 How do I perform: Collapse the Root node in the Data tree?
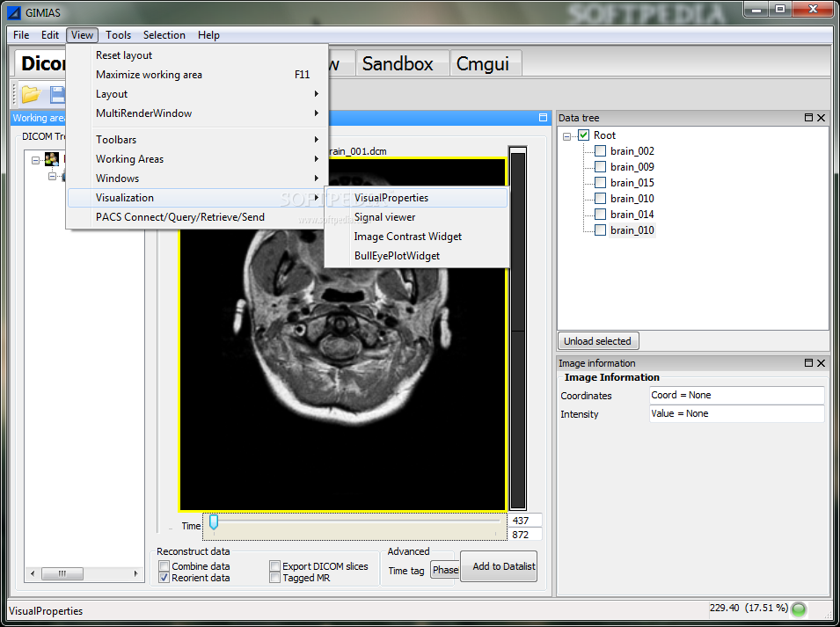click(566, 136)
